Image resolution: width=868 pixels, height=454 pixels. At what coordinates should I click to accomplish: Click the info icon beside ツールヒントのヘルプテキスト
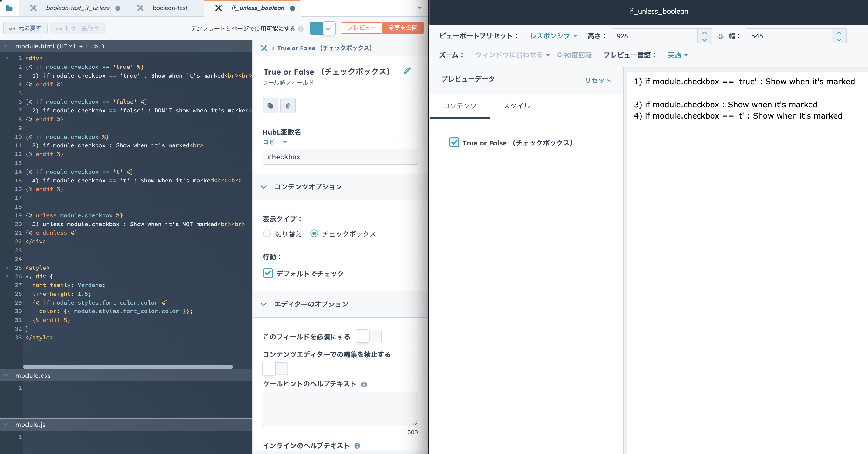pyautogui.click(x=364, y=384)
